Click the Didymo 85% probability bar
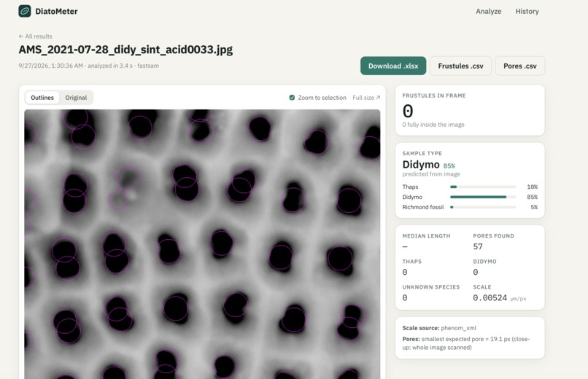The height and width of the screenshot is (379, 588). (483, 197)
